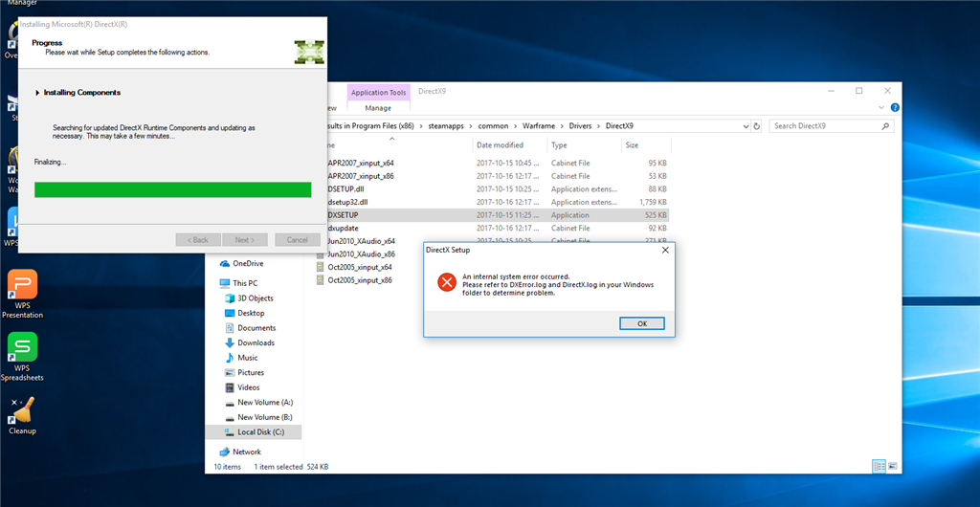Image resolution: width=980 pixels, height=507 pixels.
Task: Click the Oct2005_xinput_x86 cabinet icon
Action: [321, 280]
